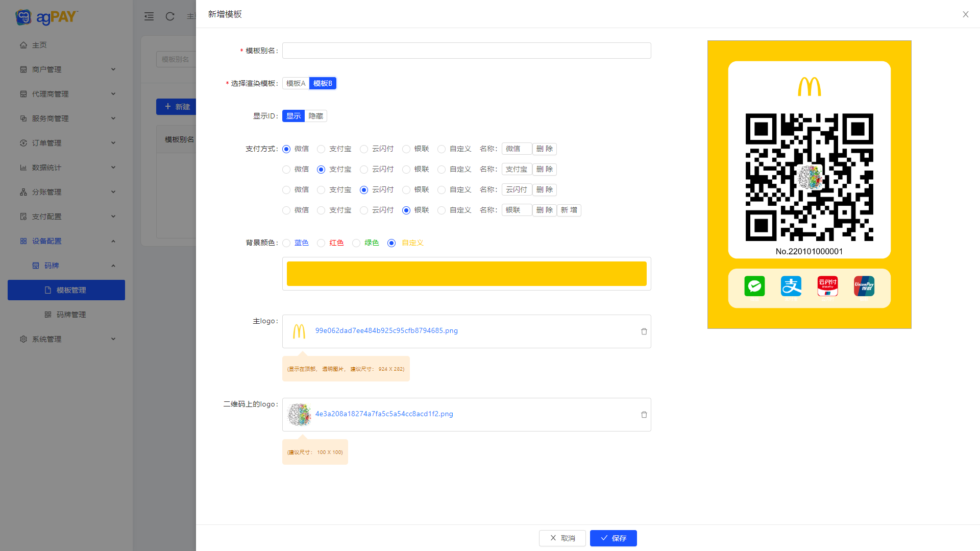Click the 码牌管理 QR icon
The width and height of the screenshot is (980, 551).
click(48, 315)
